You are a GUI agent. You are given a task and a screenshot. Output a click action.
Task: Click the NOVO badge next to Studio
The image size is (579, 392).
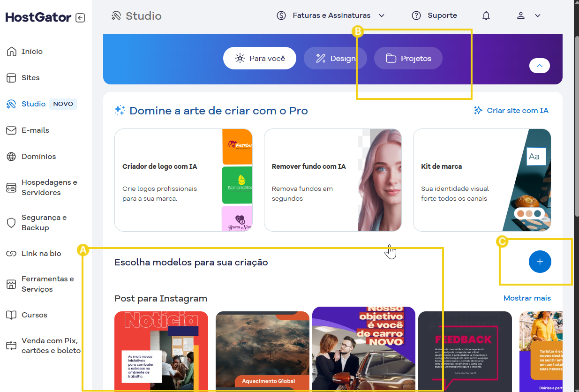pyautogui.click(x=63, y=104)
